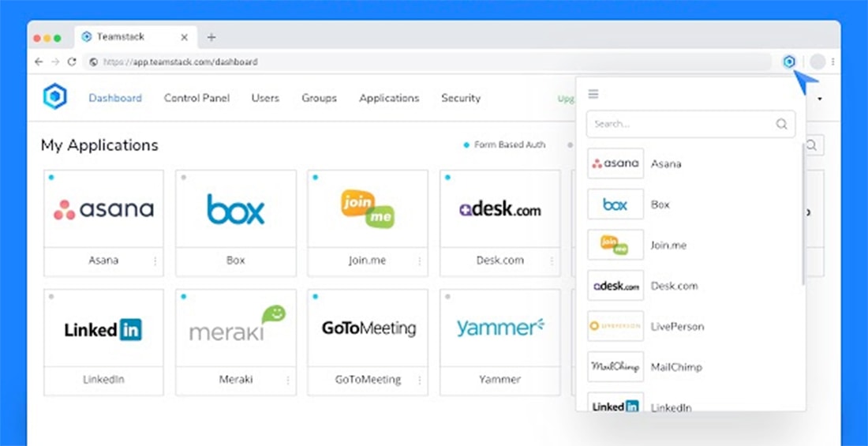Select Desk.com text in popup list
868x446 pixels.
click(x=674, y=286)
